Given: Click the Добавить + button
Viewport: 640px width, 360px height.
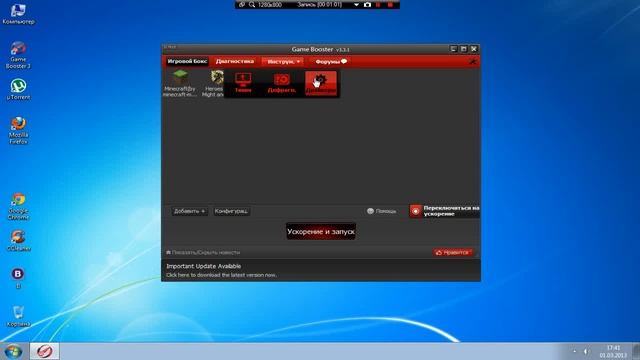Looking at the screenshot, I should pyautogui.click(x=189, y=211).
